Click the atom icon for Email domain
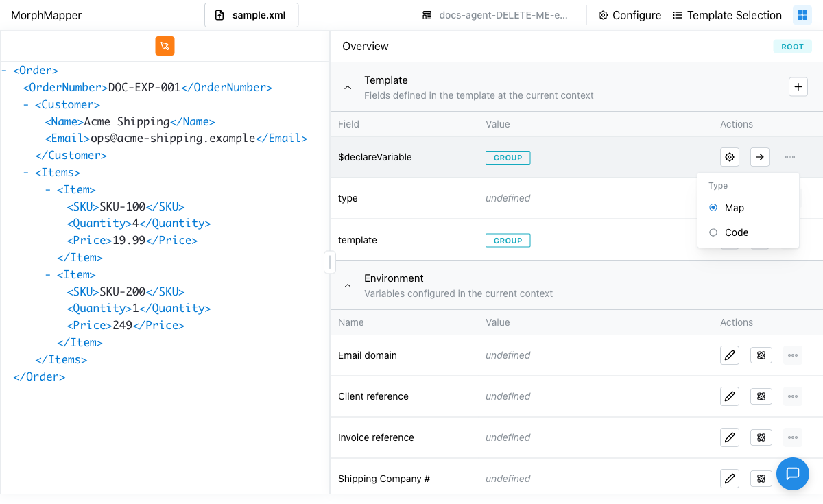Viewport: 823px width, 504px height. pyautogui.click(x=761, y=355)
